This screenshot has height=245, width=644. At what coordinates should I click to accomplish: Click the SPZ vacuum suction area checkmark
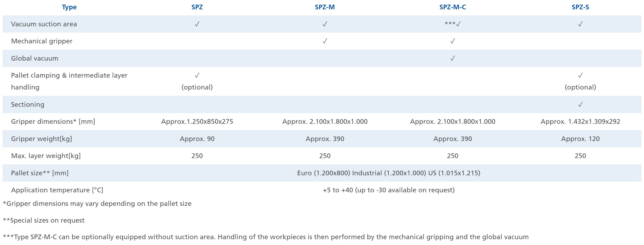click(197, 24)
